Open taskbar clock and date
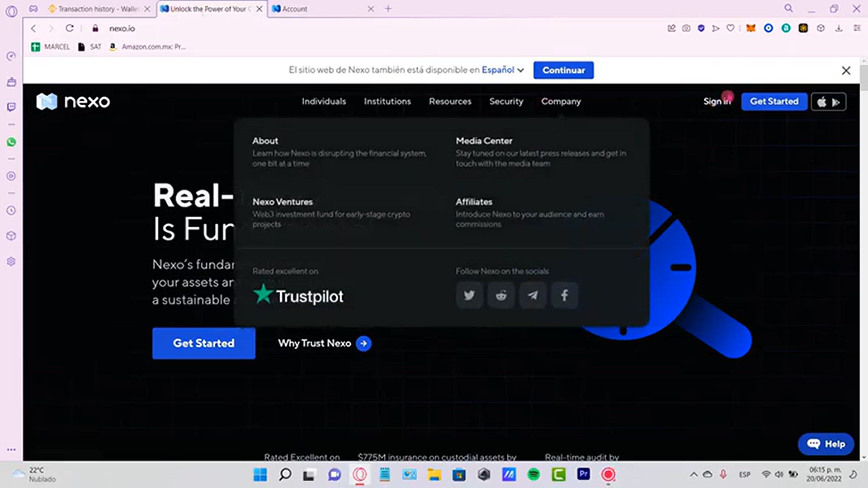 tap(824, 474)
